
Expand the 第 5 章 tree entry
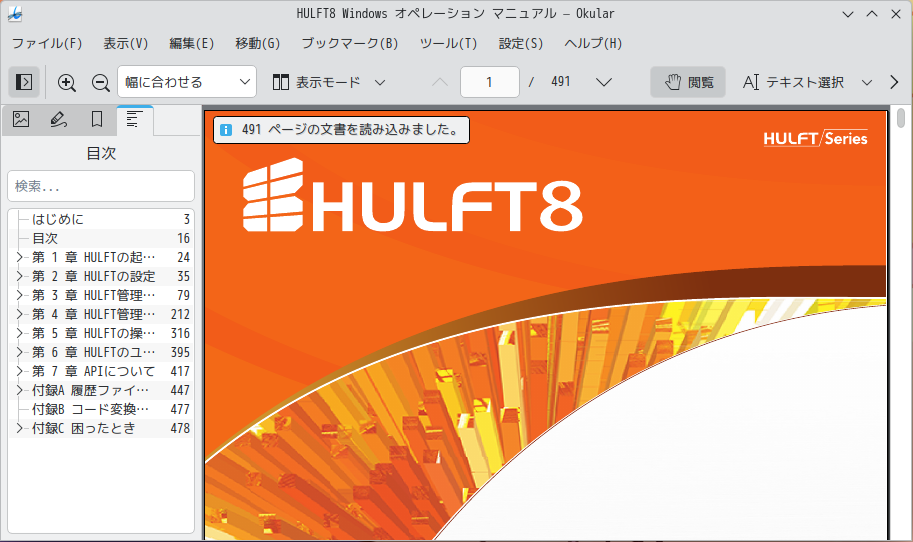coord(19,333)
